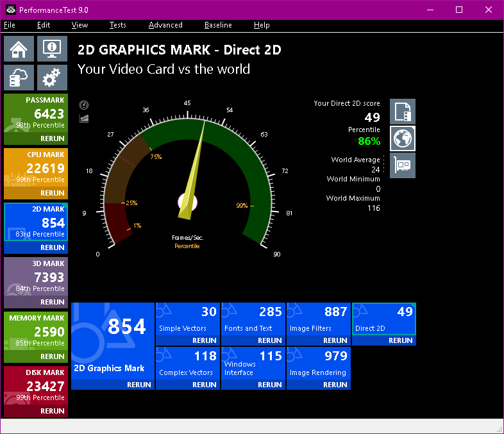The height and width of the screenshot is (434, 504).
Task: Click the baseline document comparison icon
Action: (403, 112)
